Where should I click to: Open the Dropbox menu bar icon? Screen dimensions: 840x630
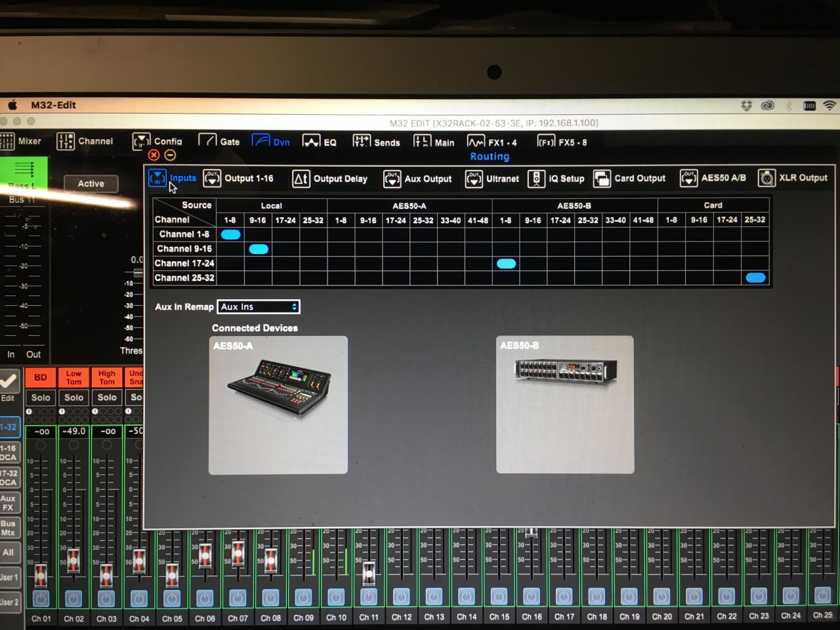746,105
